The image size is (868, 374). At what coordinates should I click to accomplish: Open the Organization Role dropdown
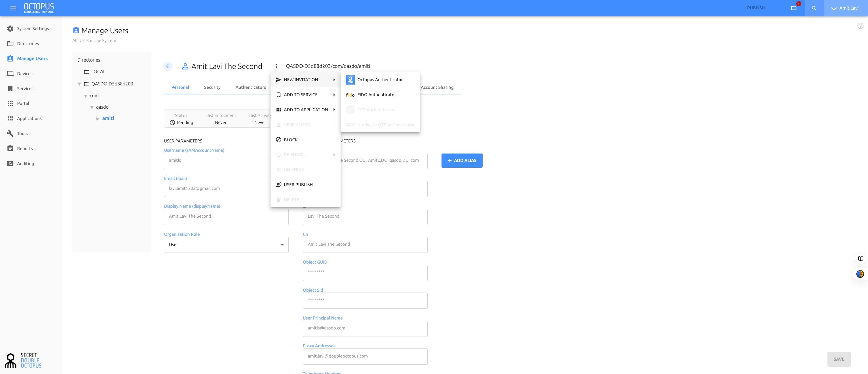point(226,245)
